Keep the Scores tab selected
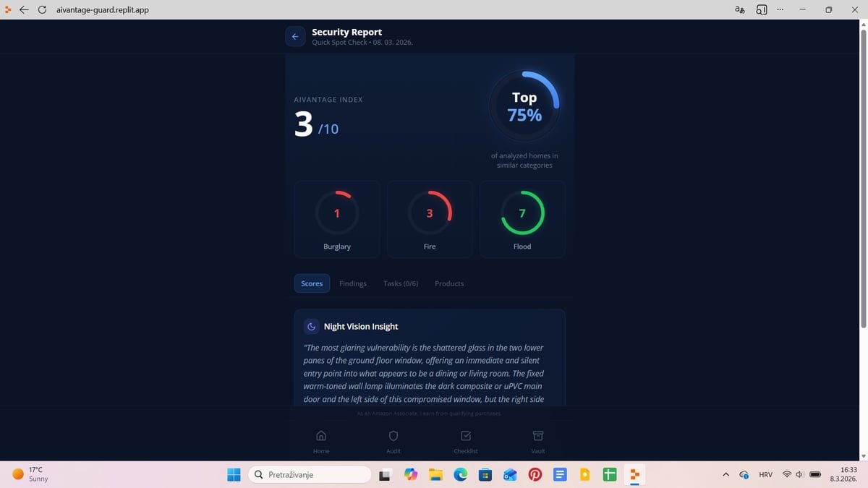 point(312,283)
